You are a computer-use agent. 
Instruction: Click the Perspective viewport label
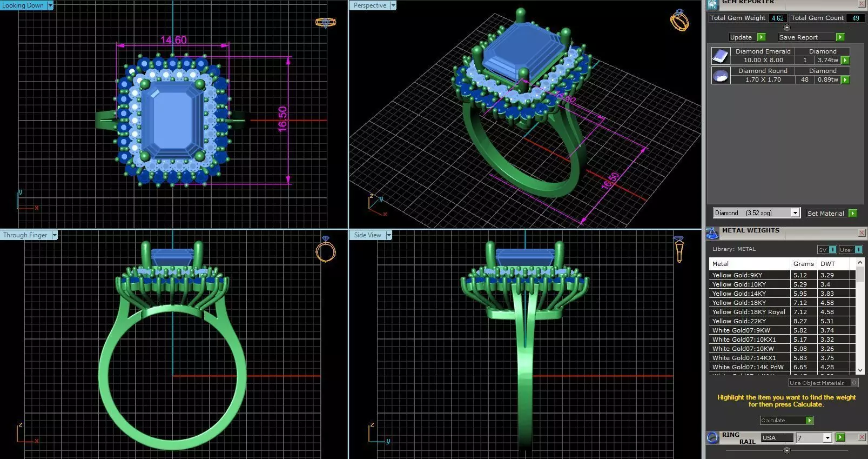click(x=370, y=5)
